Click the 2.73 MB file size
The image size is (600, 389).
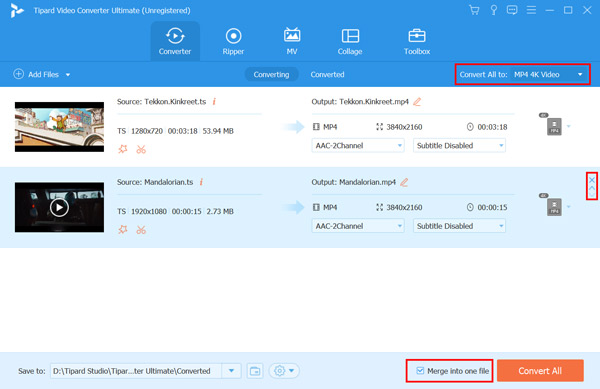point(220,211)
